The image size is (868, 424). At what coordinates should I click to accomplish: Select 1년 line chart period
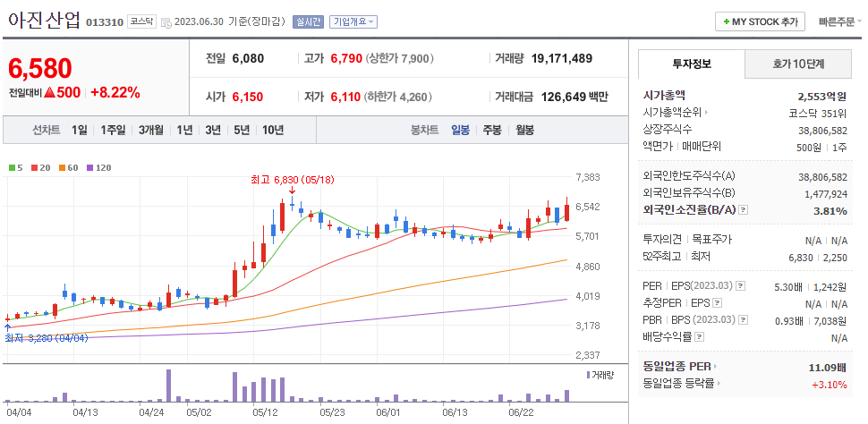pos(184,131)
